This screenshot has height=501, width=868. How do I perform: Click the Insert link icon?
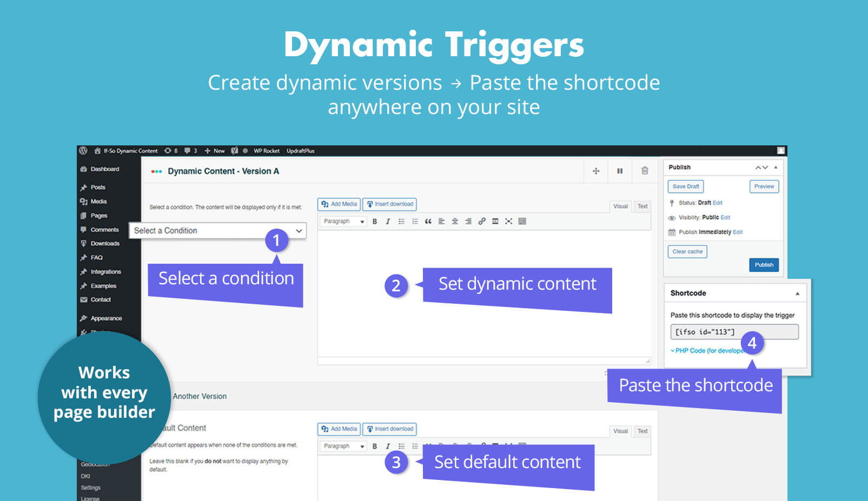click(482, 221)
